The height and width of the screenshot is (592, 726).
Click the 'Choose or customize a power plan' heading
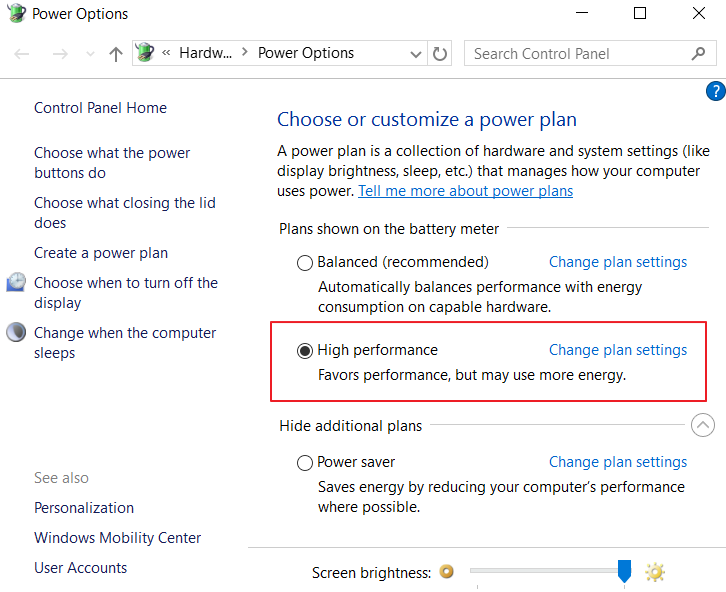point(427,119)
